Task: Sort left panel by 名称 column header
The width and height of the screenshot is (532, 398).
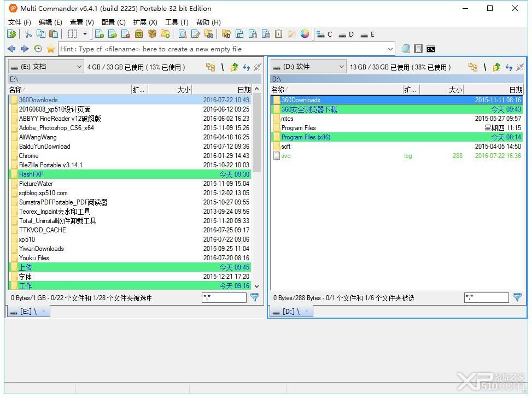Action: 69,90
